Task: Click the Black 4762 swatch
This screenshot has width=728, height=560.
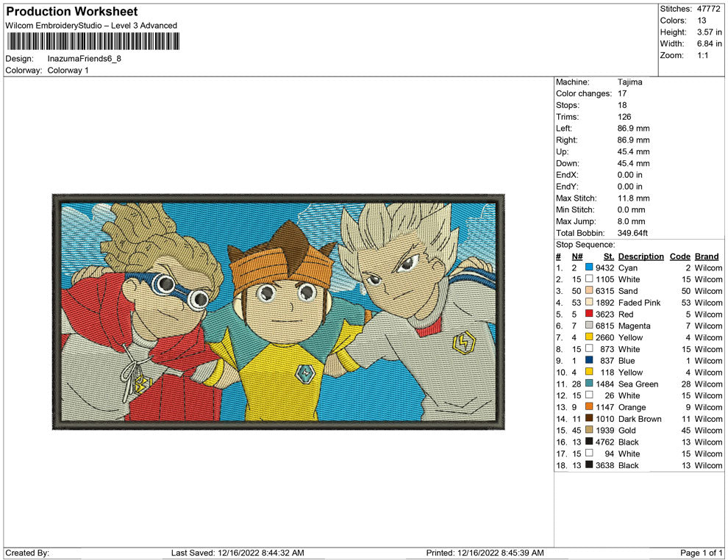Action: 589,442
